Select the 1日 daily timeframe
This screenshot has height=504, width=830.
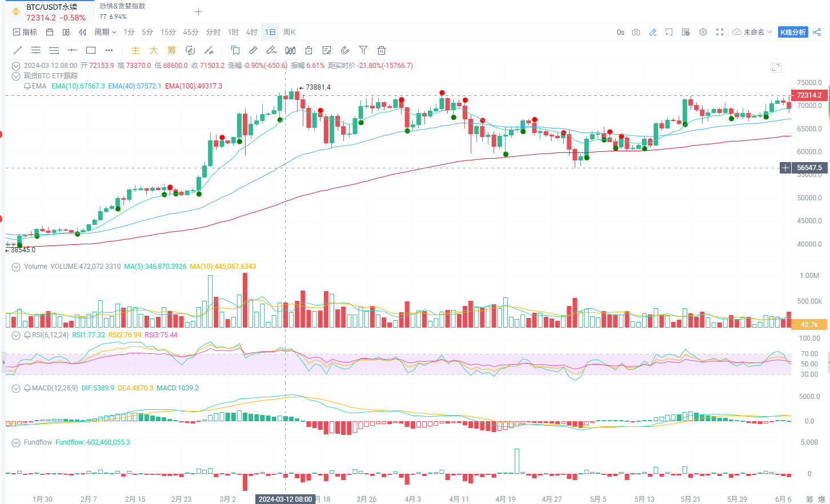click(270, 33)
